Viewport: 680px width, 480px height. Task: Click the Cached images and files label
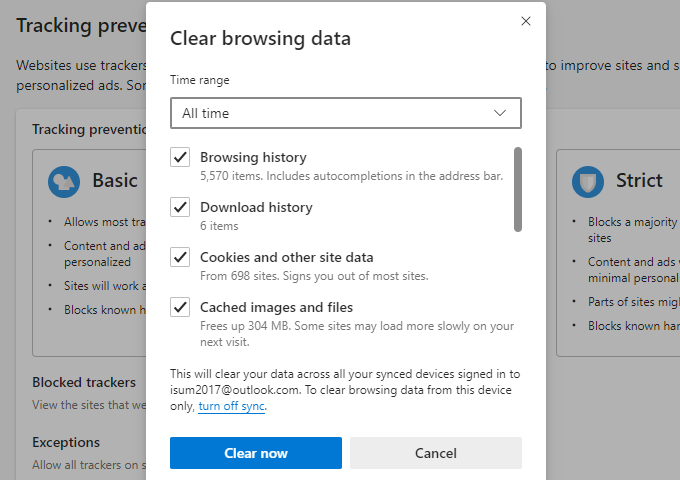pyautogui.click(x=276, y=307)
